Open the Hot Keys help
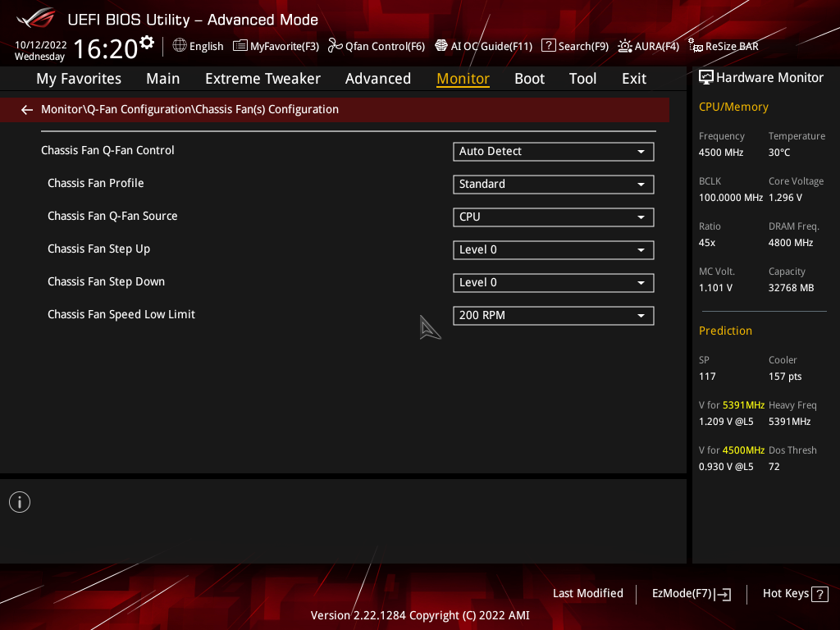The width and height of the screenshot is (840, 630). tap(796, 594)
